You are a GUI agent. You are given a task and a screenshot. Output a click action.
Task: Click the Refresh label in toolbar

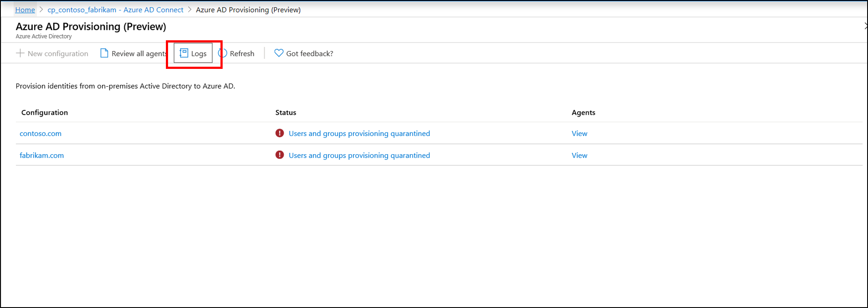(242, 54)
